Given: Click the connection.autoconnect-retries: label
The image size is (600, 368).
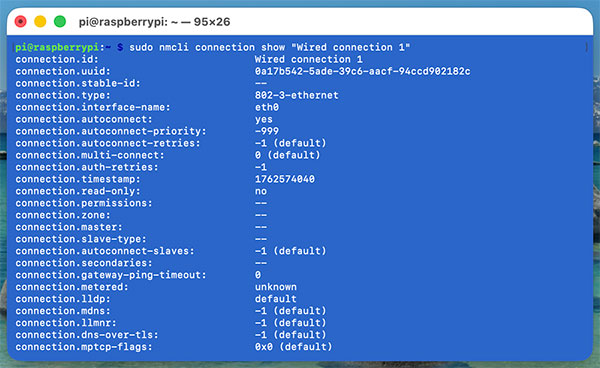Looking at the screenshot, I should tap(108, 143).
